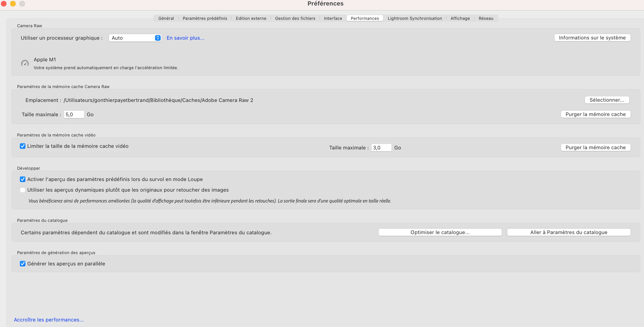
Task: Click the Camera Raw cache size field
Action: (74, 114)
